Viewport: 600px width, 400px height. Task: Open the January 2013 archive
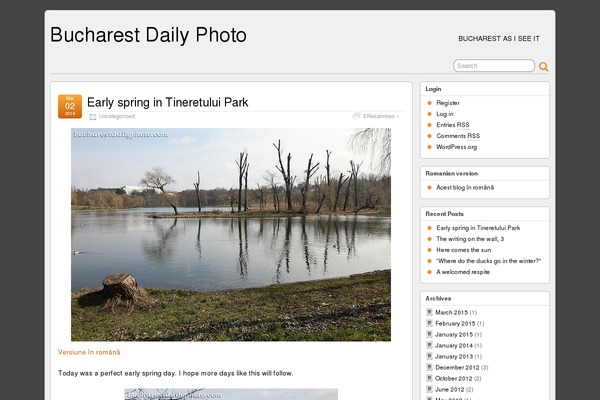(x=454, y=356)
